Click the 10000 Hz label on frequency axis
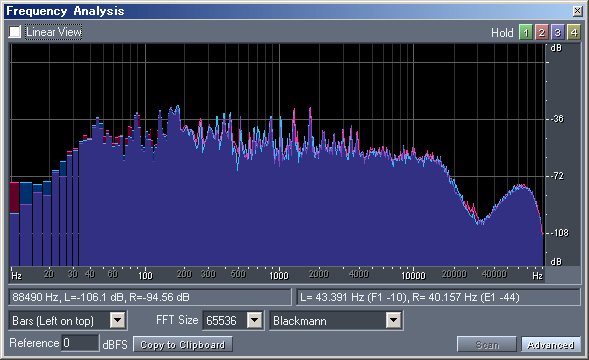 pyautogui.click(x=413, y=275)
